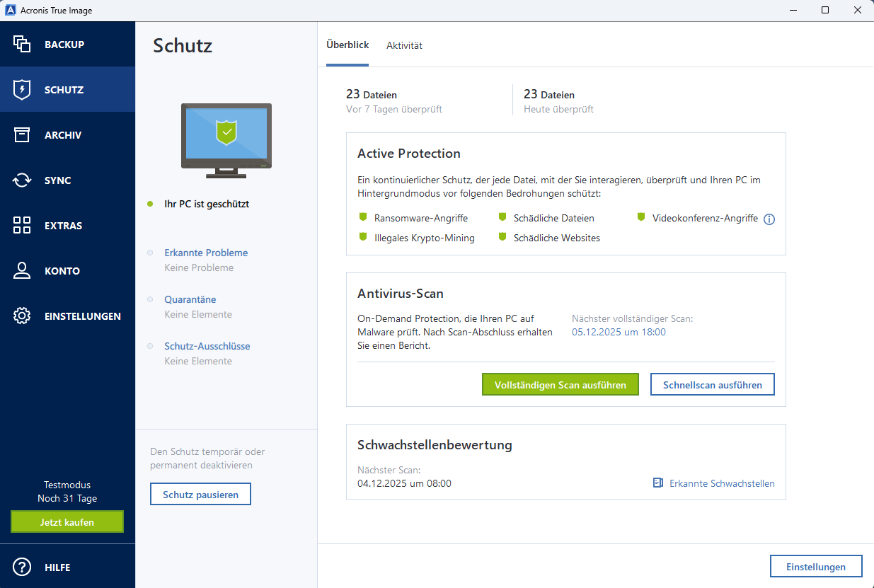874x588 pixels.
Task: Open the Erkannte Schwachstellen link
Action: pos(722,483)
